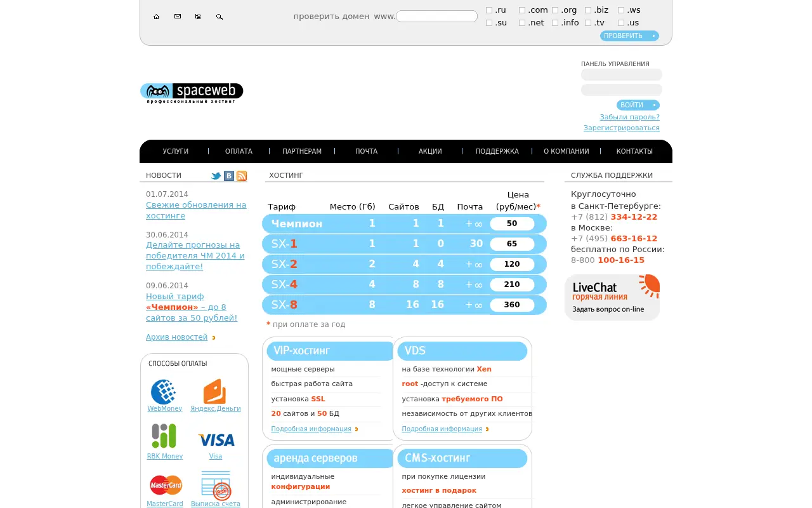
Task: Select the WebMoney payment icon
Action: [x=164, y=392]
